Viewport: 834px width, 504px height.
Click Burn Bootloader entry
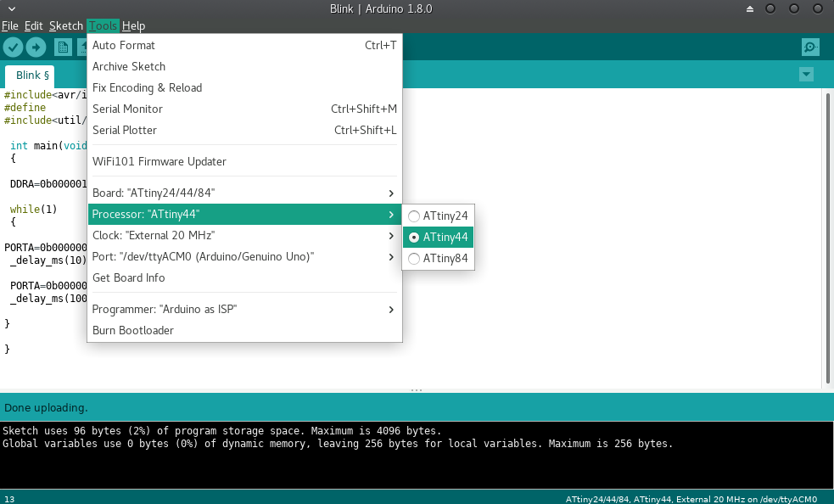[244, 331]
